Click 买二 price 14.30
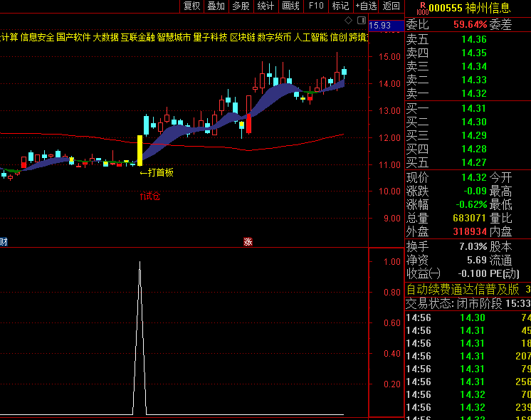531x420 pixels. pos(474,122)
